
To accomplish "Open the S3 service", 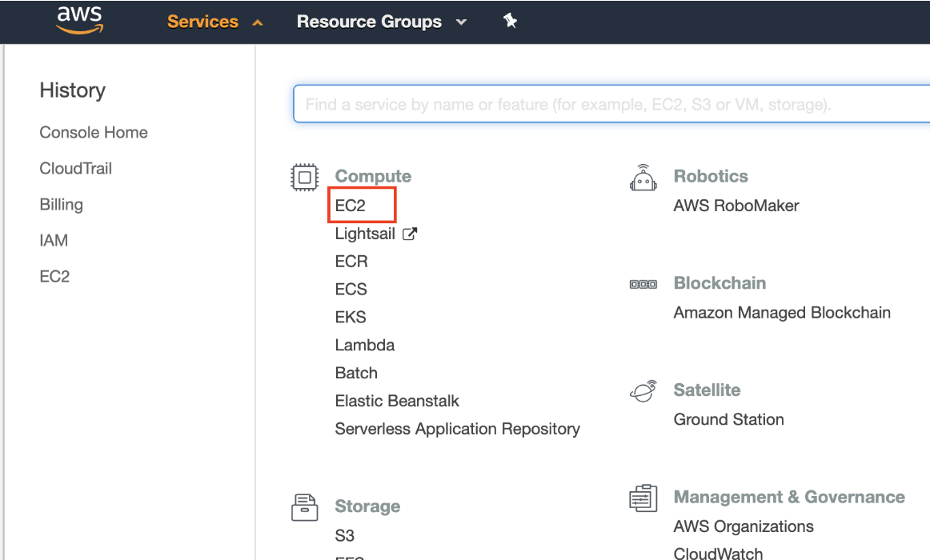I will (345, 535).
